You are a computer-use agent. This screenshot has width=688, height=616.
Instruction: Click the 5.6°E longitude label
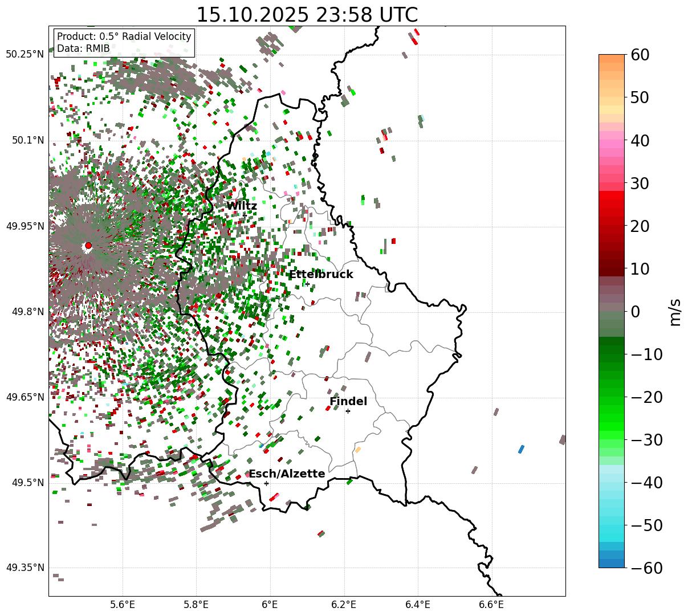point(123,604)
